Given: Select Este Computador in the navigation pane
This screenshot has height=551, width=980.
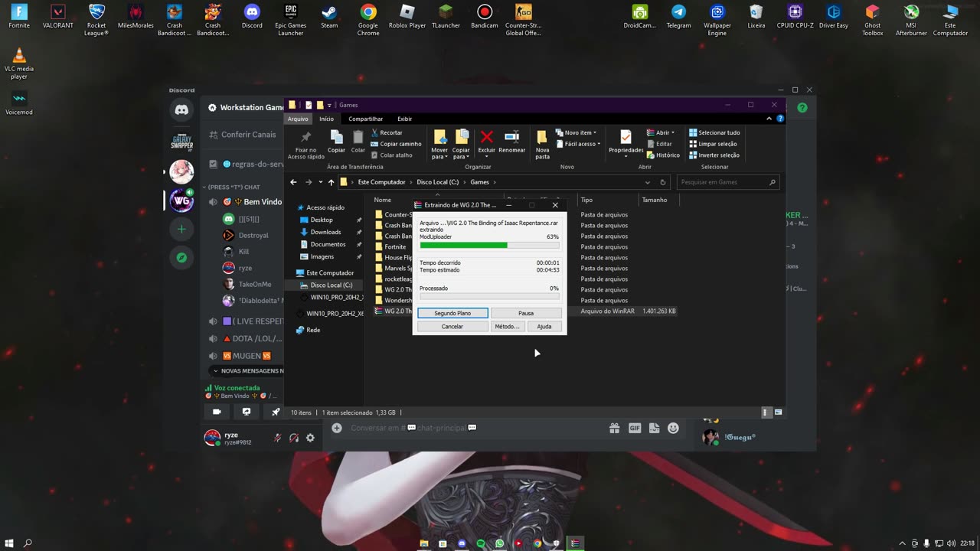Looking at the screenshot, I should click(330, 272).
